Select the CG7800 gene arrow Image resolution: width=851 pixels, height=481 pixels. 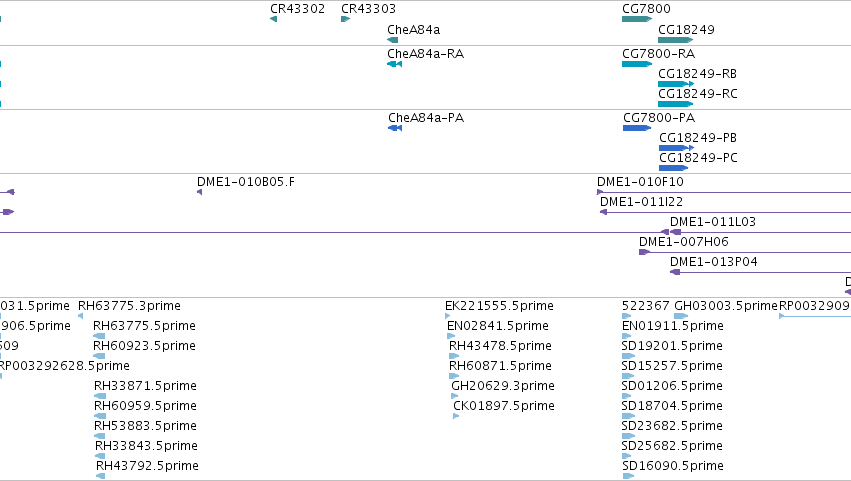(x=637, y=19)
